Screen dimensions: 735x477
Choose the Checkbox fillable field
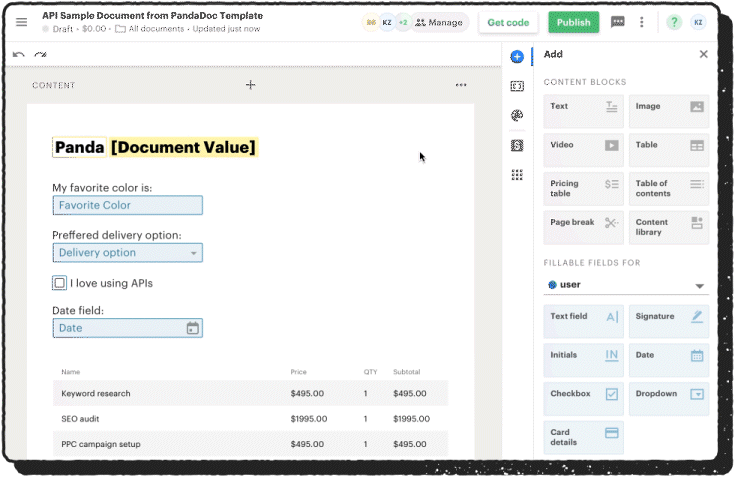coord(583,399)
